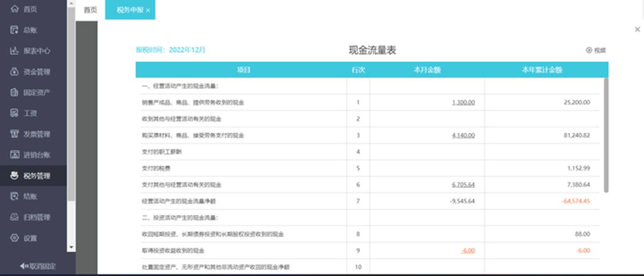Open linked amount 6,705.64 in 本月金额
The height and width of the screenshot is (276, 644).
pyautogui.click(x=463, y=185)
